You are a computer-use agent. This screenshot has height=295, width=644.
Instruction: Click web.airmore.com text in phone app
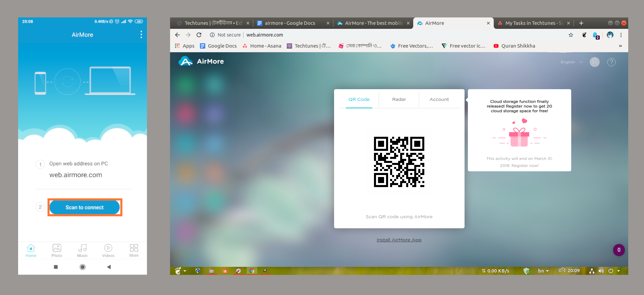76,175
